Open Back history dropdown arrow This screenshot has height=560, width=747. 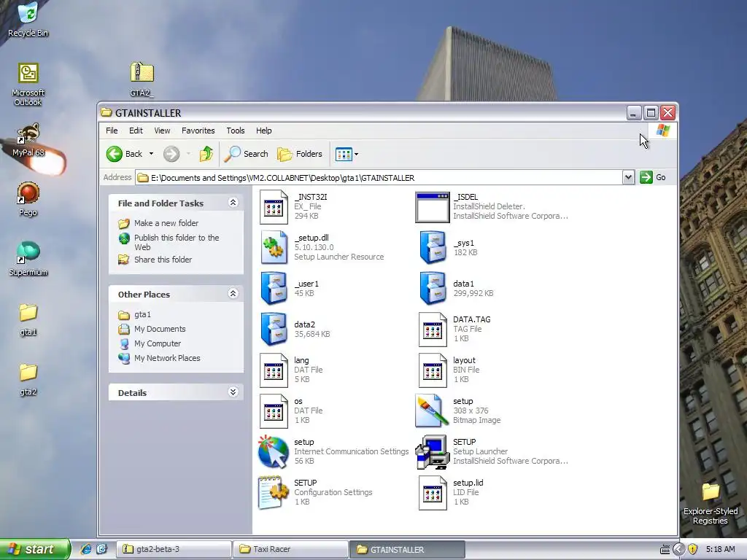click(x=152, y=154)
